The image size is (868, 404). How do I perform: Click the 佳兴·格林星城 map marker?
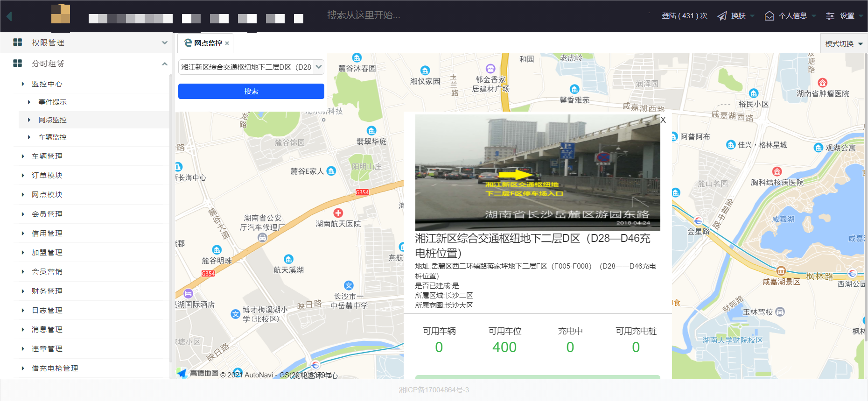point(731,145)
